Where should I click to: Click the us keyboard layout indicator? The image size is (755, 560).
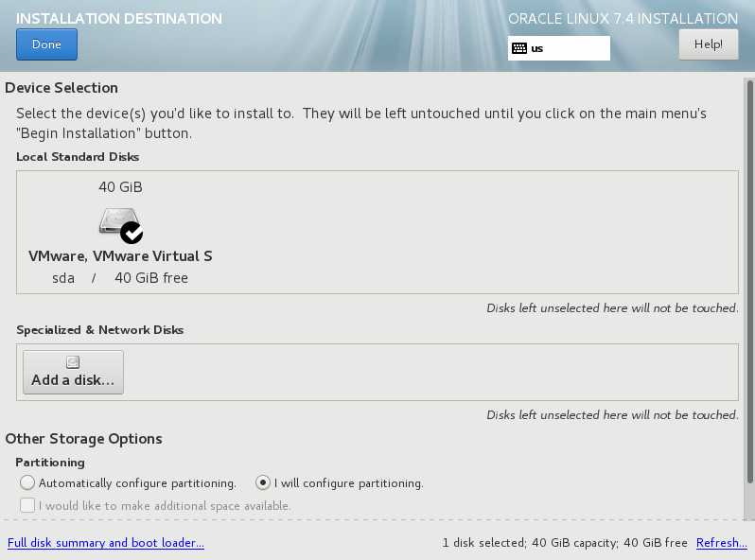(558, 48)
